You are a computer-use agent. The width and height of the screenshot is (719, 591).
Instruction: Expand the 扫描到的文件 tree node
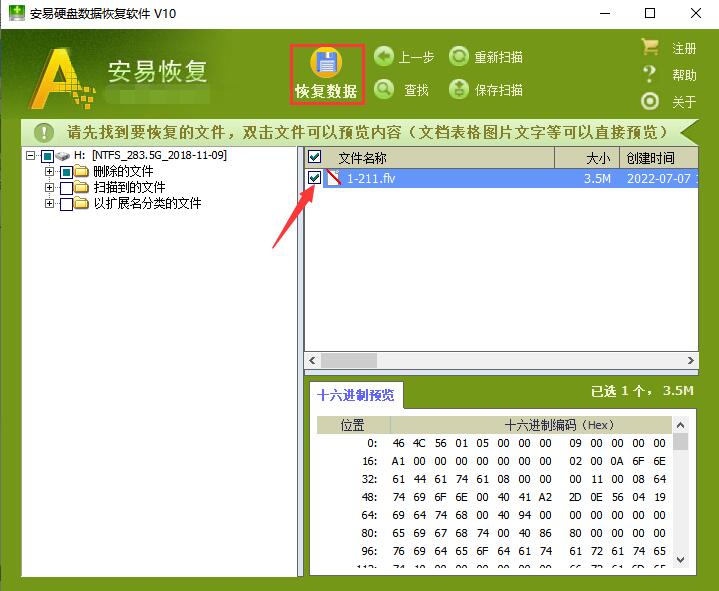click(x=50, y=187)
